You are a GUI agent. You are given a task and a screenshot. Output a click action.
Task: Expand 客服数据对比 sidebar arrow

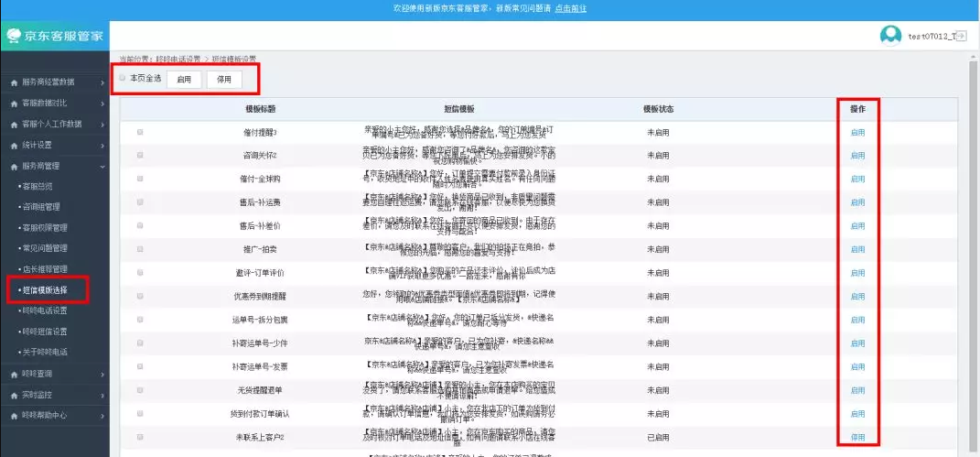pos(102,103)
